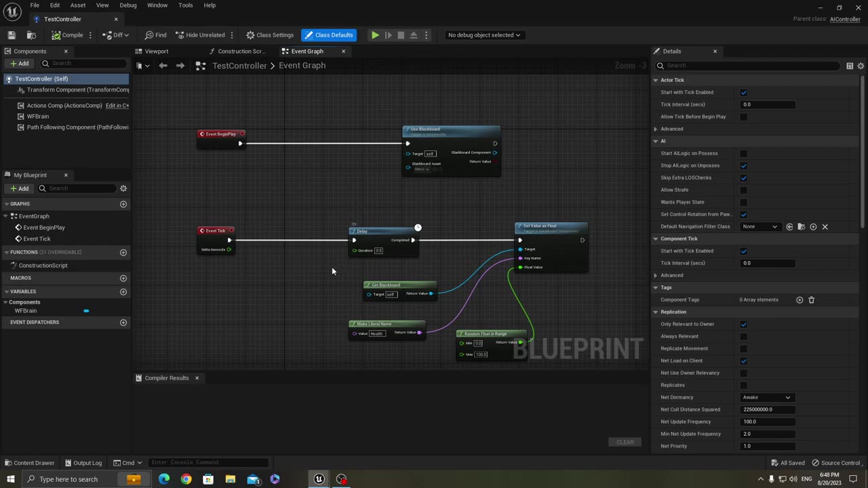Open the Compile options menu dots
868x488 pixels.
click(90, 35)
